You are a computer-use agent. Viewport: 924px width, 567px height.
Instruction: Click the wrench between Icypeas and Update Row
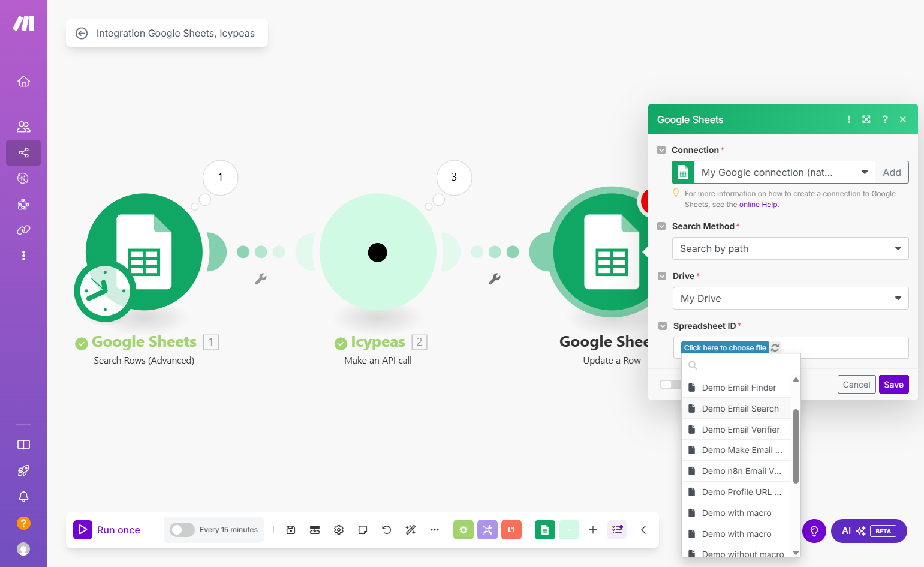pos(495,278)
